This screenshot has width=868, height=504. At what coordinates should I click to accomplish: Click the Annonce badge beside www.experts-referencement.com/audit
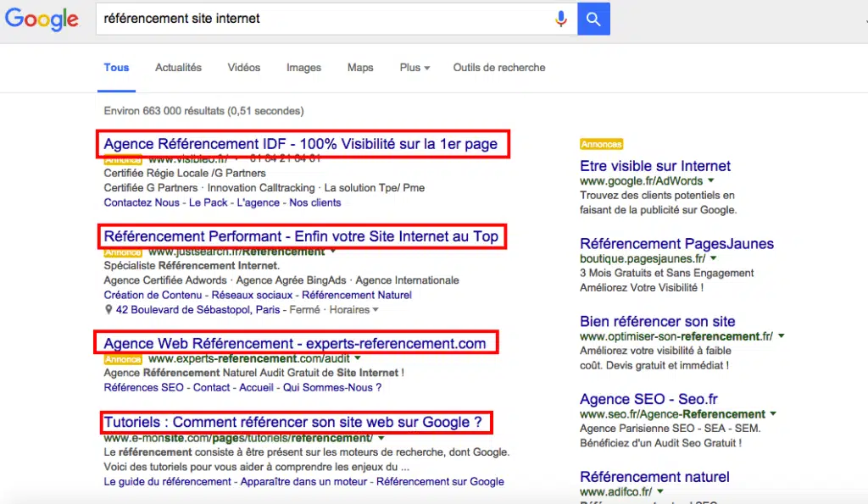(122, 358)
